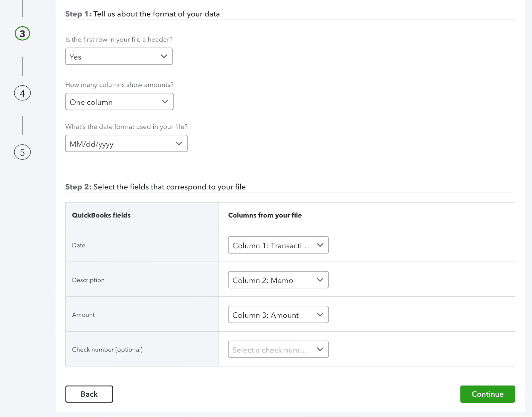Click the chevron in the Date field dropdown
Image resolution: width=532 pixels, height=417 pixels.
pos(320,245)
